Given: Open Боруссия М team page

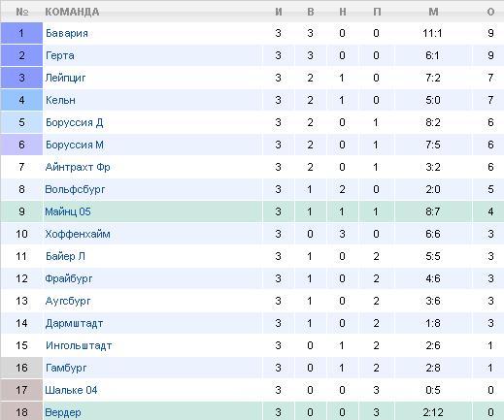Looking at the screenshot, I should pos(75,145).
